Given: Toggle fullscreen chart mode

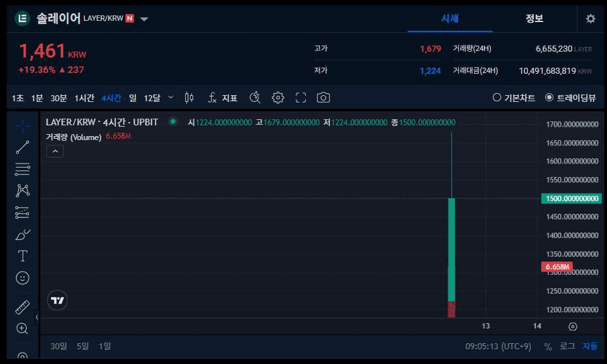Looking at the screenshot, I should [300, 98].
